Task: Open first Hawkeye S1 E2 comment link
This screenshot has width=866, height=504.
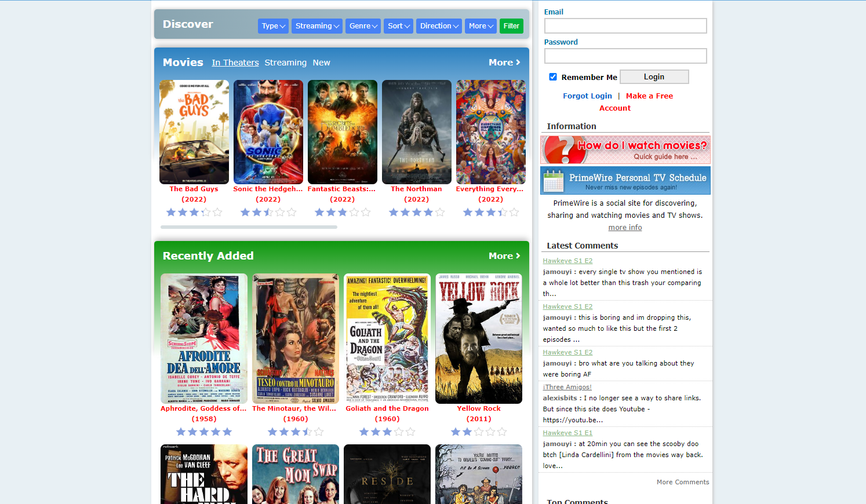Action: [567, 261]
